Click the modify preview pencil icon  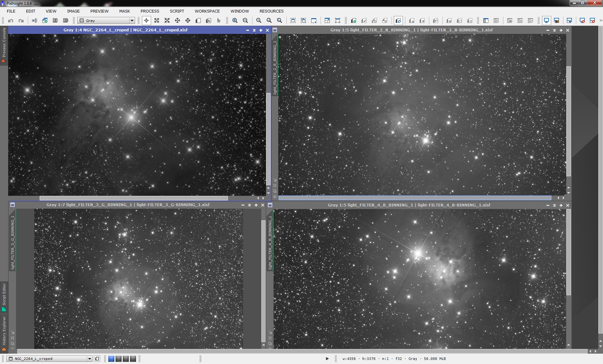pyautogui.click(x=364, y=21)
